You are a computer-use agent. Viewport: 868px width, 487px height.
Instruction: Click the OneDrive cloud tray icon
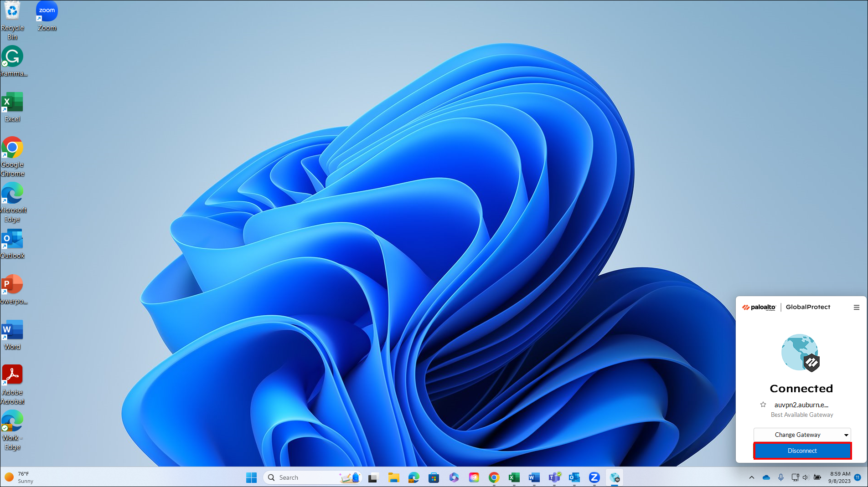click(766, 477)
